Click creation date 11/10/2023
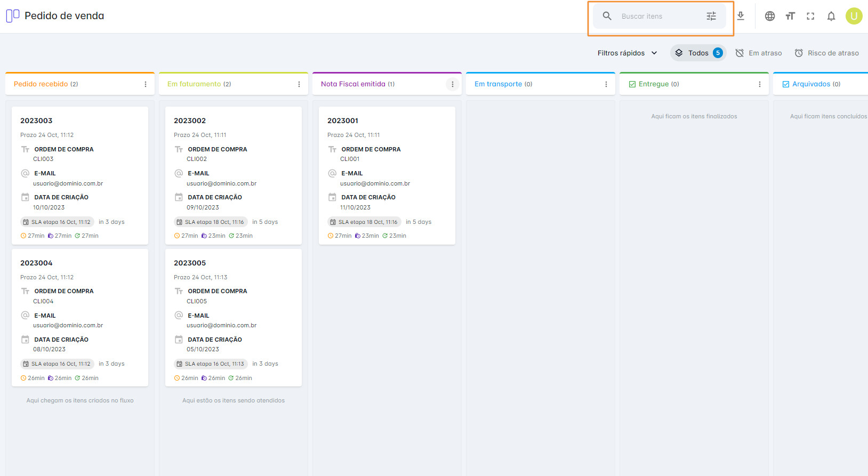Image resolution: width=868 pixels, height=476 pixels. tap(355, 207)
